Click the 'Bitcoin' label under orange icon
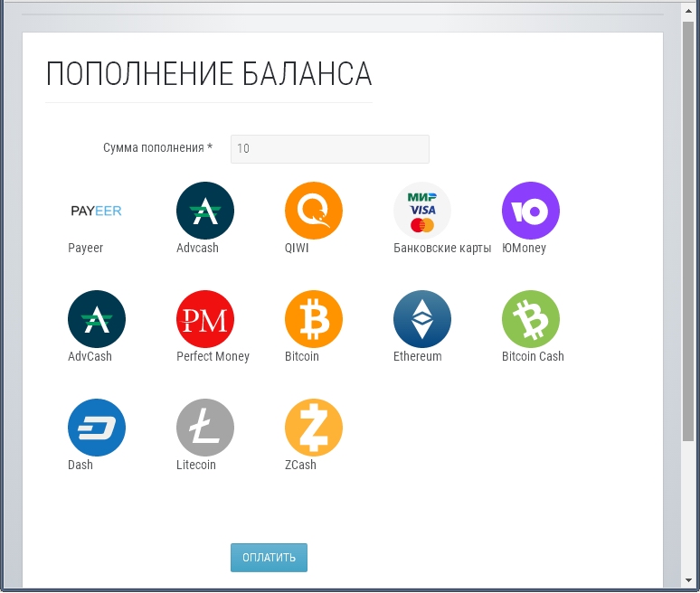 [x=302, y=356]
